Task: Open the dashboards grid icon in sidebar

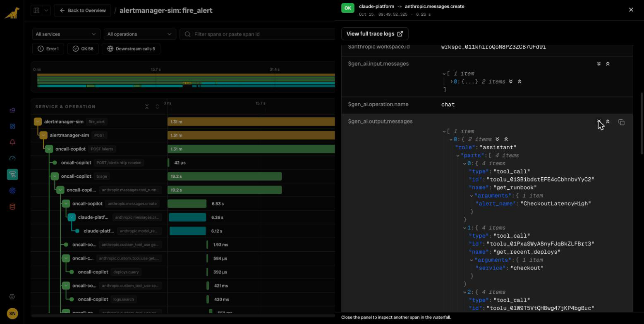Action: pos(12,126)
